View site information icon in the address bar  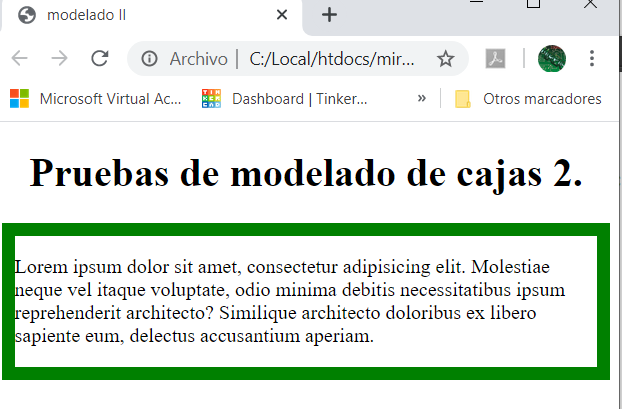coord(150,59)
